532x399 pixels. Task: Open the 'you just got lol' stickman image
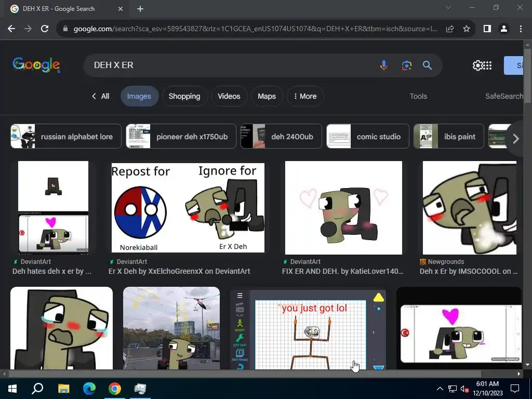pyautogui.click(x=308, y=329)
